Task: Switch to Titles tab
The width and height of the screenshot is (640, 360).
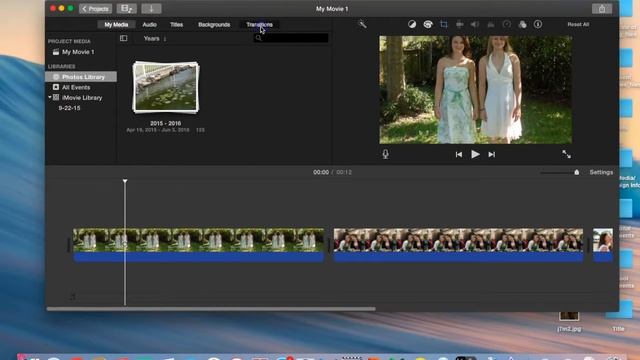Action: [176, 24]
